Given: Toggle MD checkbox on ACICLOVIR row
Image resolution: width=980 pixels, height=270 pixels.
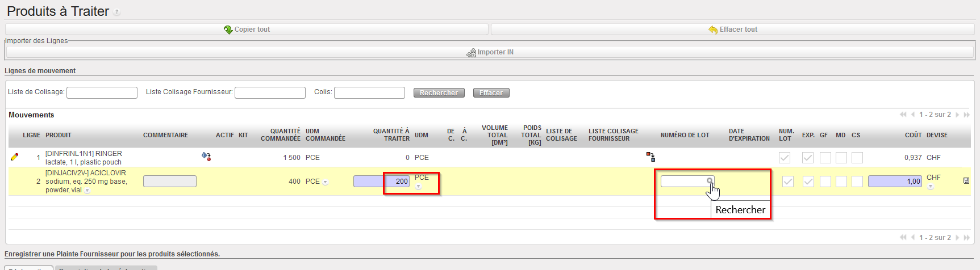Looking at the screenshot, I should click(841, 182).
